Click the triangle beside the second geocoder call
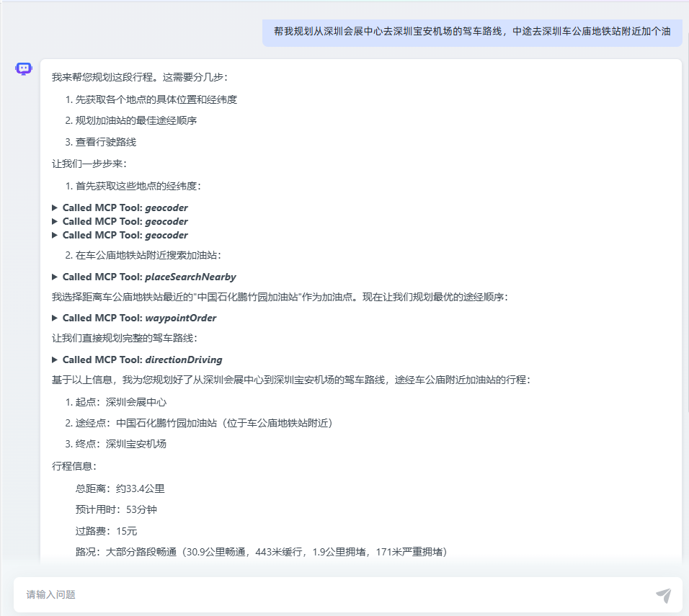 coord(55,221)
